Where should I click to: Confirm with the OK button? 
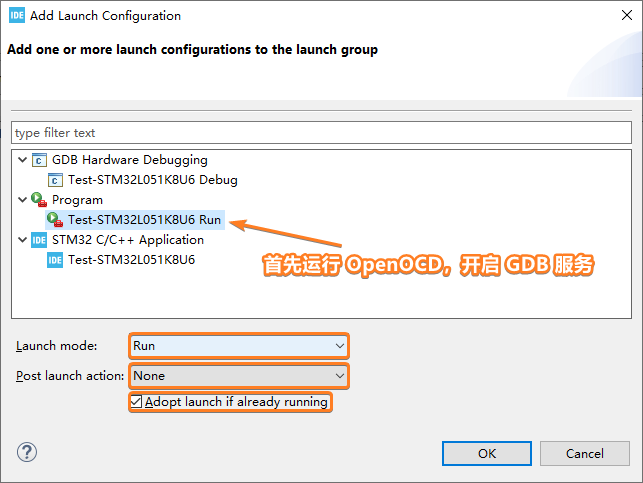click(487, 453)
